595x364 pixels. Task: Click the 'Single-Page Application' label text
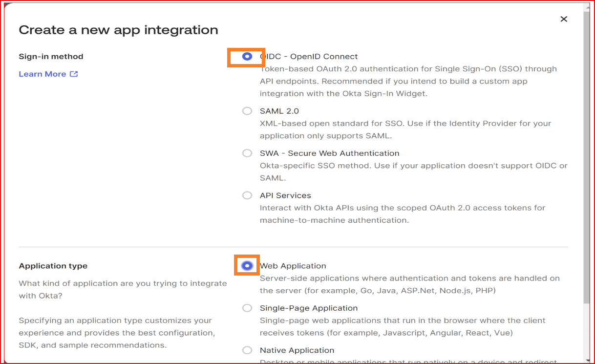coord(309,308)
